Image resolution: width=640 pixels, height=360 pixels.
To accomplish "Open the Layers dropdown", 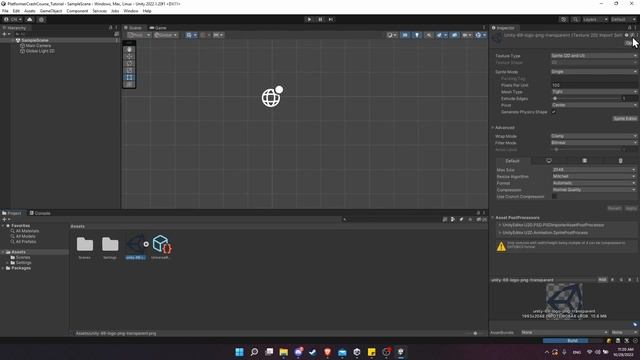I will click(595, 19).
